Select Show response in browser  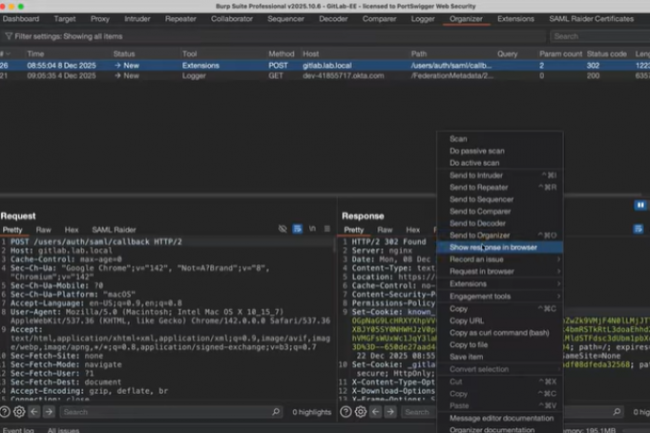[x=493, y=246]
